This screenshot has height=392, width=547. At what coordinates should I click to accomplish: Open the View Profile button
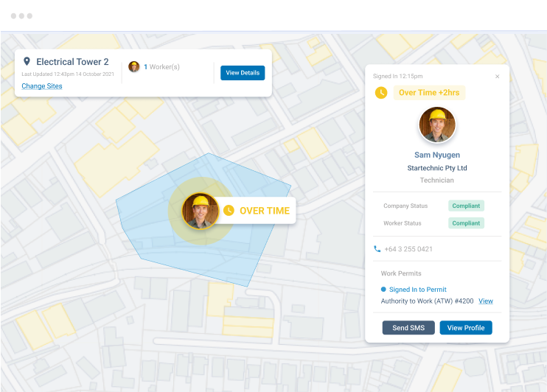466,328
